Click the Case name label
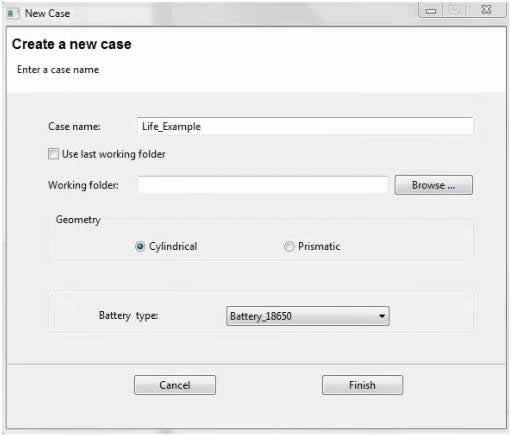The height and width of the screenshot is (436, 511). point(74,127)
